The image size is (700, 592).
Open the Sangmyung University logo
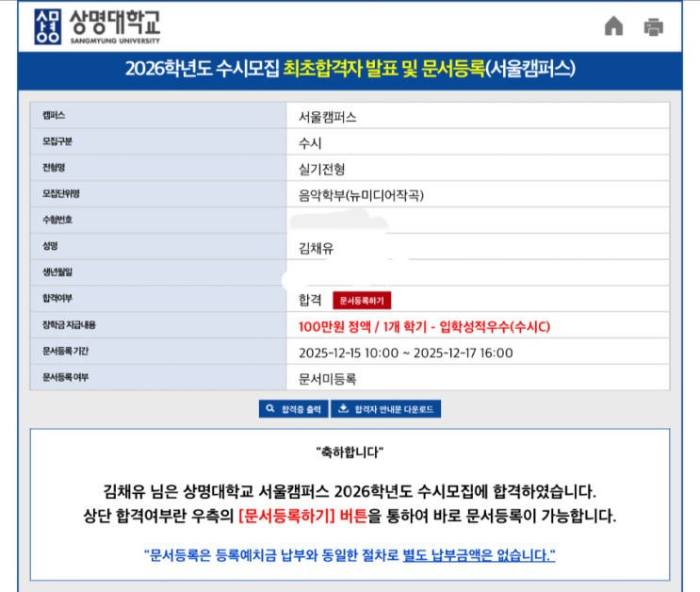(97, 26)
